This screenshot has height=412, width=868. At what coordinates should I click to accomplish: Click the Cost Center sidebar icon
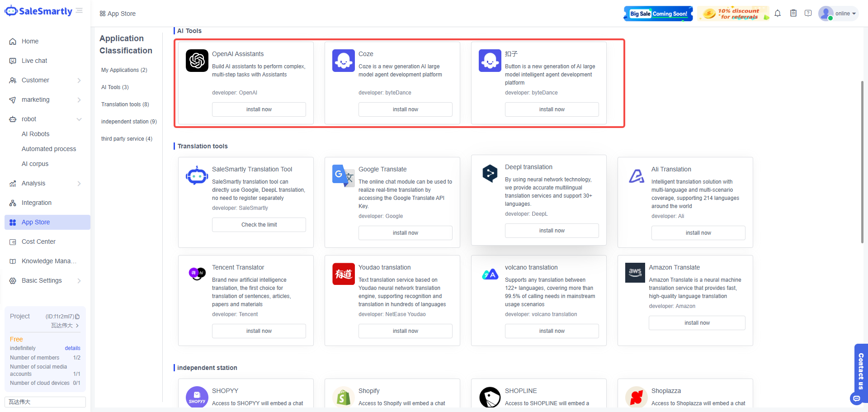point(13,242)
